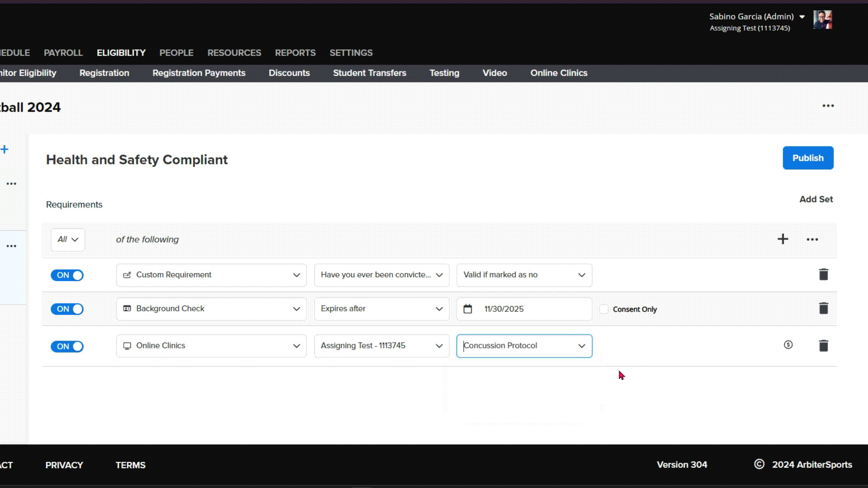This screenshot has height=488, width=868.
Task: Click Assigning Test (1113745) under the username
Action: tap(750, 28)
